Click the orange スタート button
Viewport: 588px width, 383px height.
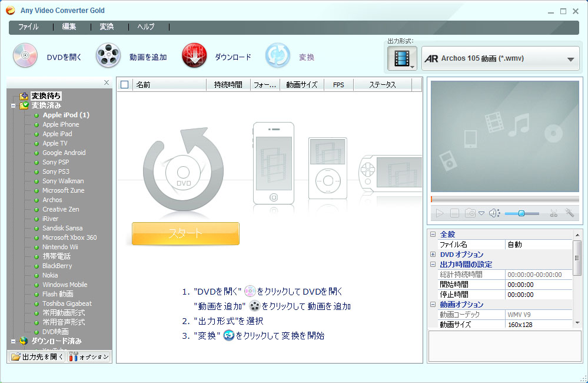(185, 233)
